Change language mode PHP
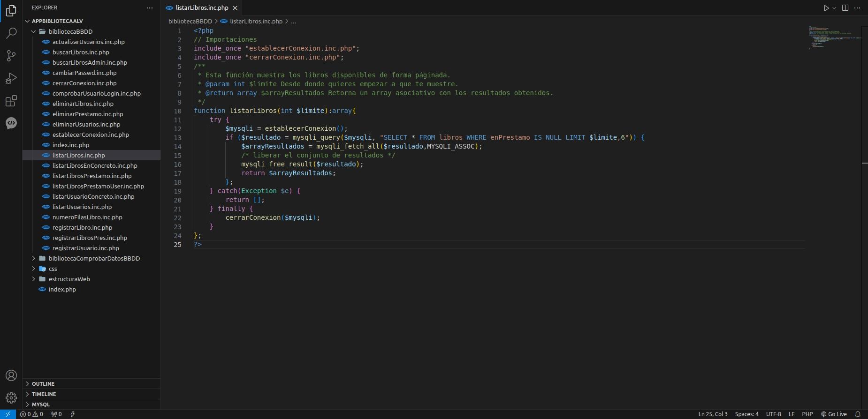 (x=807, y=414)
